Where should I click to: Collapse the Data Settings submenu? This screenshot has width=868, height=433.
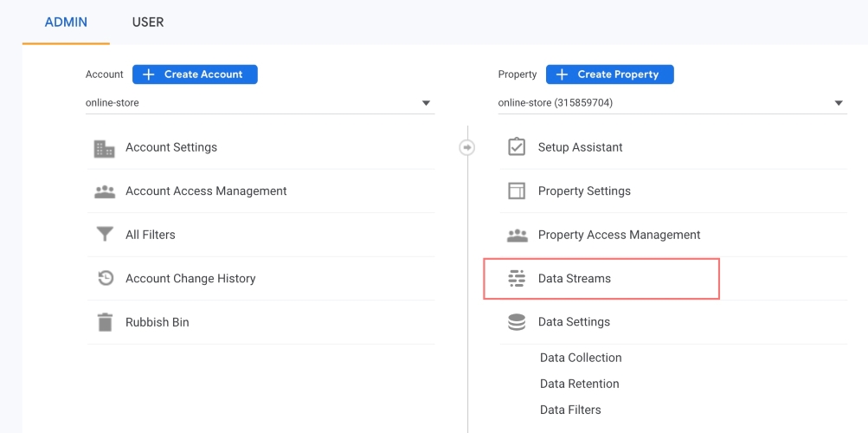coord(574,322)
